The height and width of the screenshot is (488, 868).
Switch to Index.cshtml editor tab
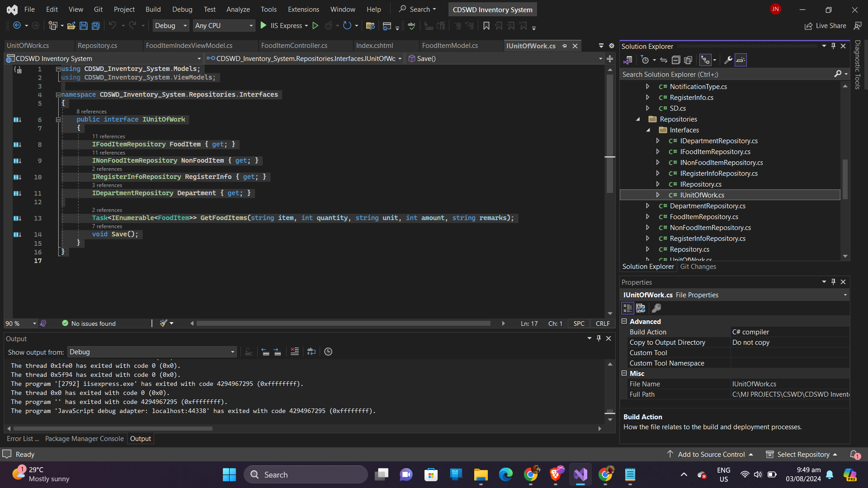374,46
